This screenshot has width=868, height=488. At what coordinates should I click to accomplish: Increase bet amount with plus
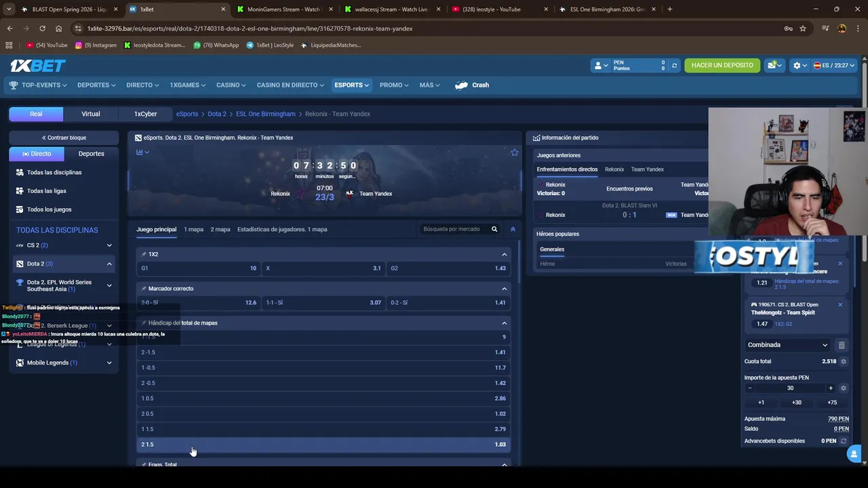tap(831, 388)
